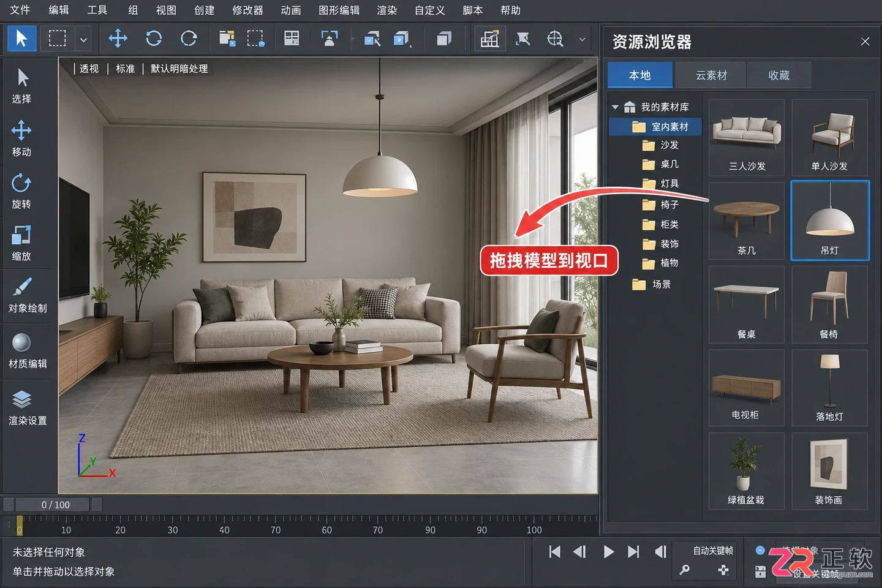Click the crosshair target toolbar icon
The width and height of the screenshot is (882, 588).
point(555,39)
